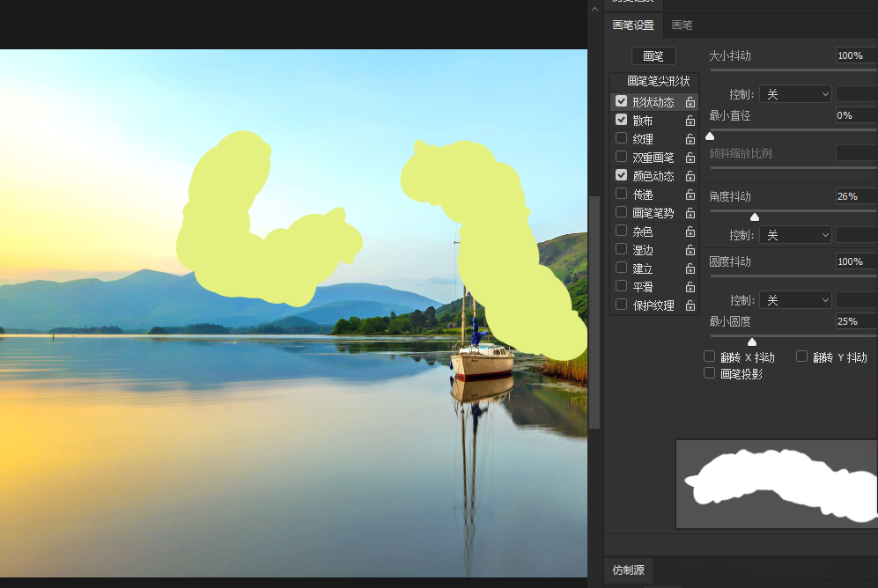Screen dimensions: 878x588
Task: Click the 圆度抖动 value field showing 100%
Action: (x=857, y=261)
